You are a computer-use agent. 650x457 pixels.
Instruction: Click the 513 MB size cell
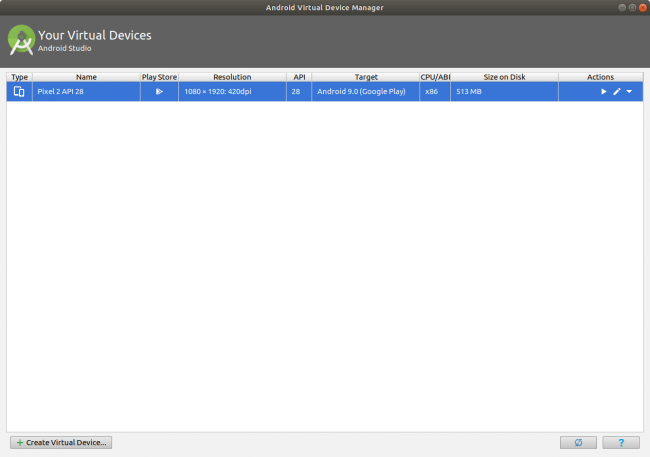click(504, 91)
